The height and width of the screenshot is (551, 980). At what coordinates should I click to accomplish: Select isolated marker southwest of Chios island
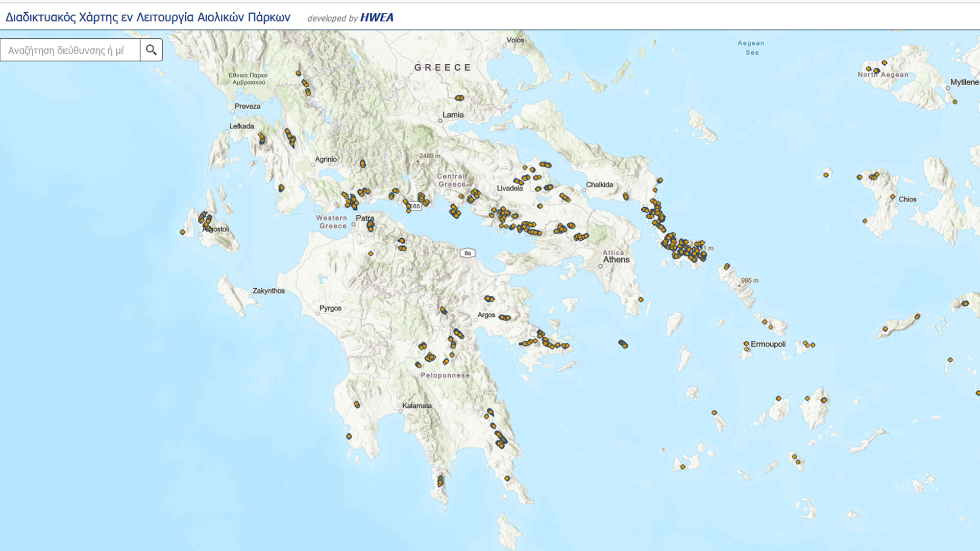pyautogui.click(x=865, y=221)
